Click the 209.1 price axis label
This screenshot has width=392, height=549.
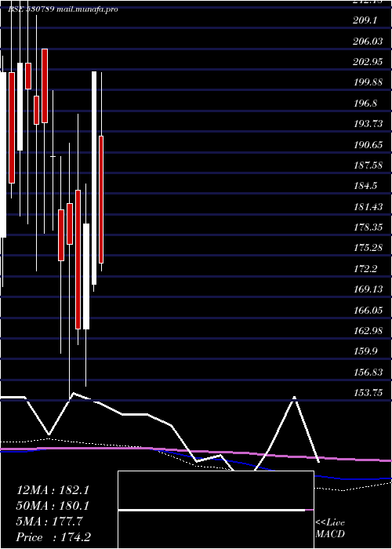click(x=365, y=20)
